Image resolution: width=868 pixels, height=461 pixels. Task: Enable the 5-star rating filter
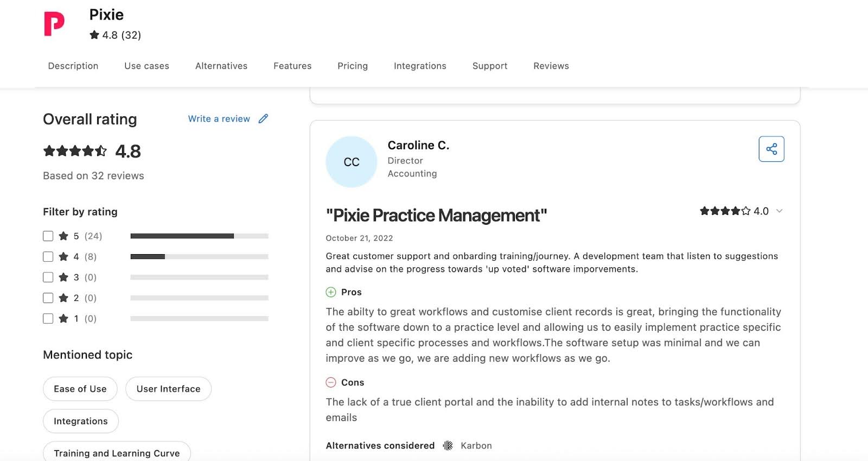pos(48,236)
